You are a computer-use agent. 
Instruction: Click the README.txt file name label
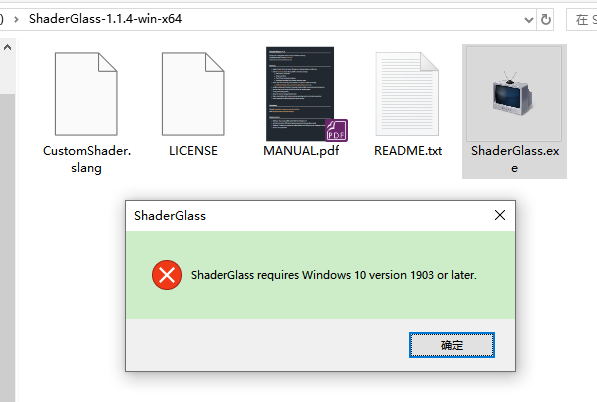408,151
